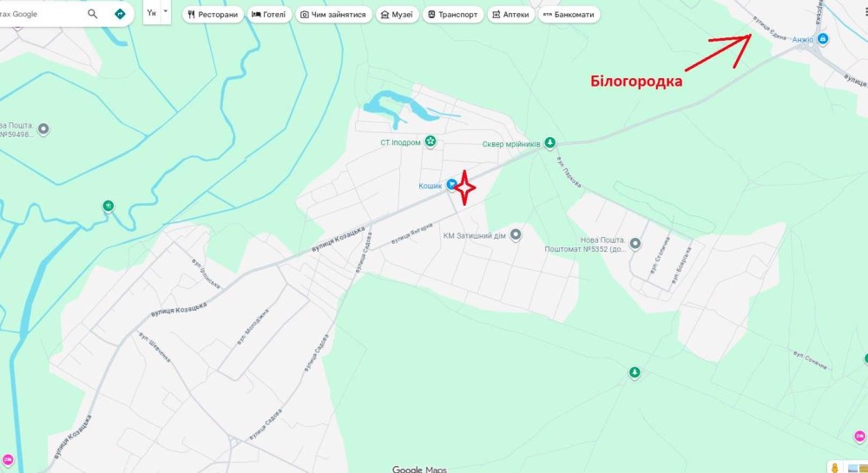Screen dimensions: 868x473
Task: Select the Музеї category chip
Action: 397,15
